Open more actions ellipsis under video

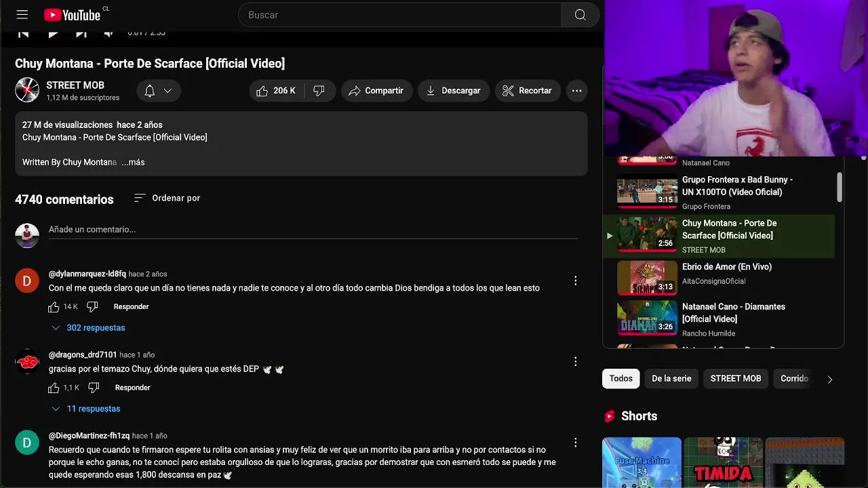coord(576,91)
